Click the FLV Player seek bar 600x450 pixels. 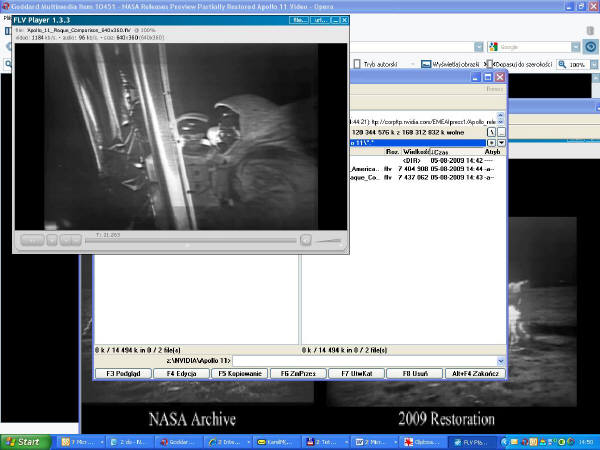191,241
